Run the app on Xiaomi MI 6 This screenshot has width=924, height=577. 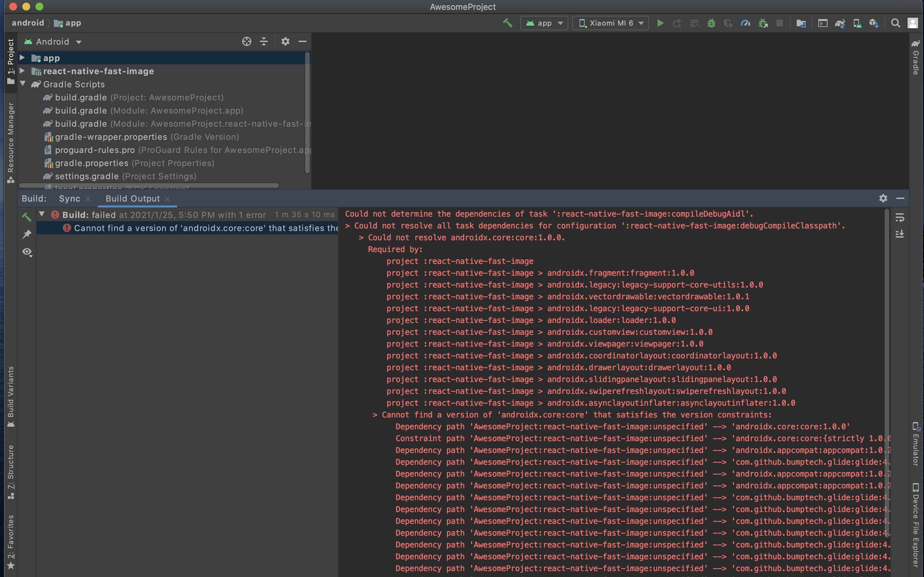pos(661,23)
